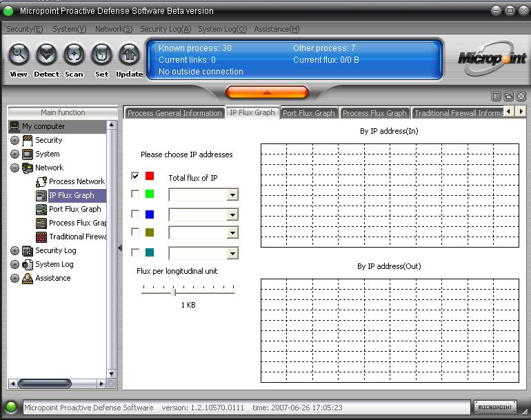Image resolution: width=531 pixels, height=420 pixels.
Task: Collapse the Network tree node
Action: pos(14,168)
